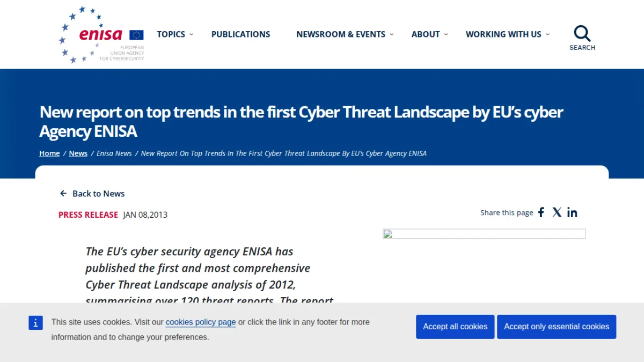The height and width of the screenshot is (362, 644).
Task: Expand the Topics dropdown chevron
Action: pyautogui.click(x=192, y=34)
